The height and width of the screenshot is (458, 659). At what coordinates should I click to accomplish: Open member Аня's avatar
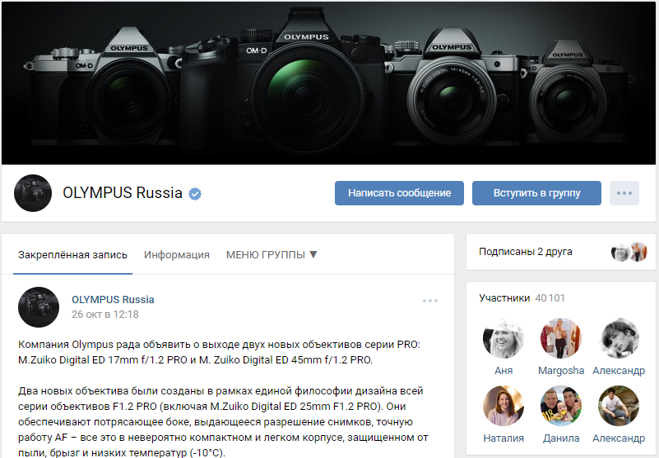point(503,338)
